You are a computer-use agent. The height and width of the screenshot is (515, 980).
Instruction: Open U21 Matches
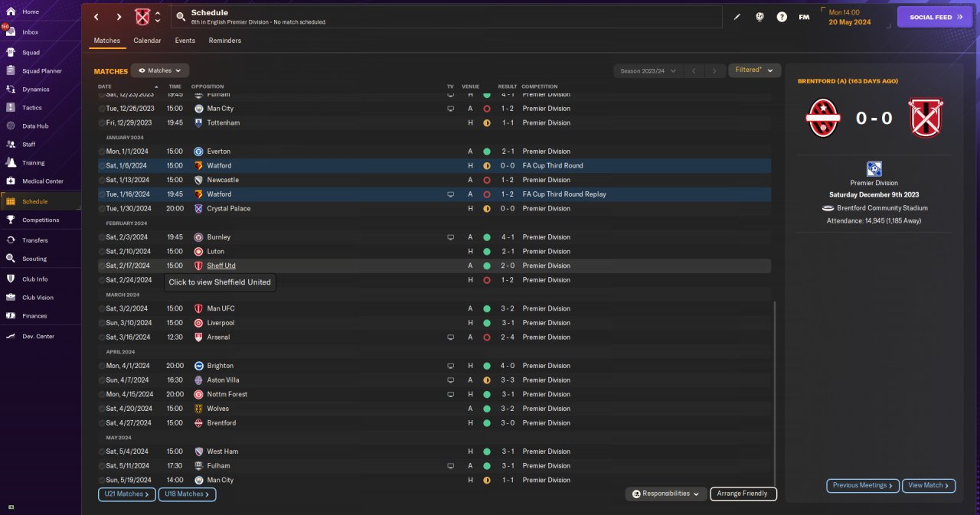click(127, 494)
